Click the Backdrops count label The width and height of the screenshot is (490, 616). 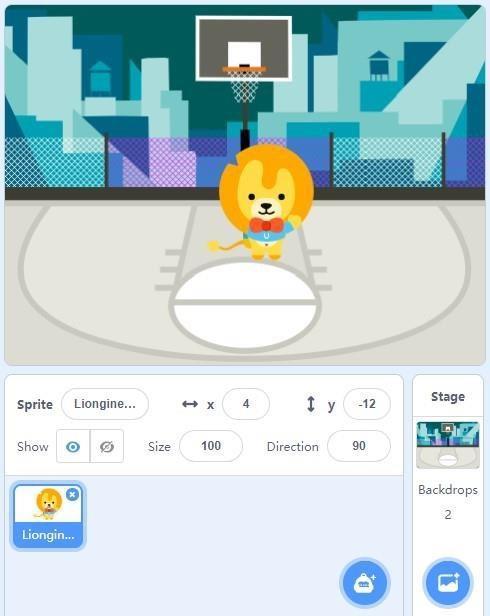[448, 502]
